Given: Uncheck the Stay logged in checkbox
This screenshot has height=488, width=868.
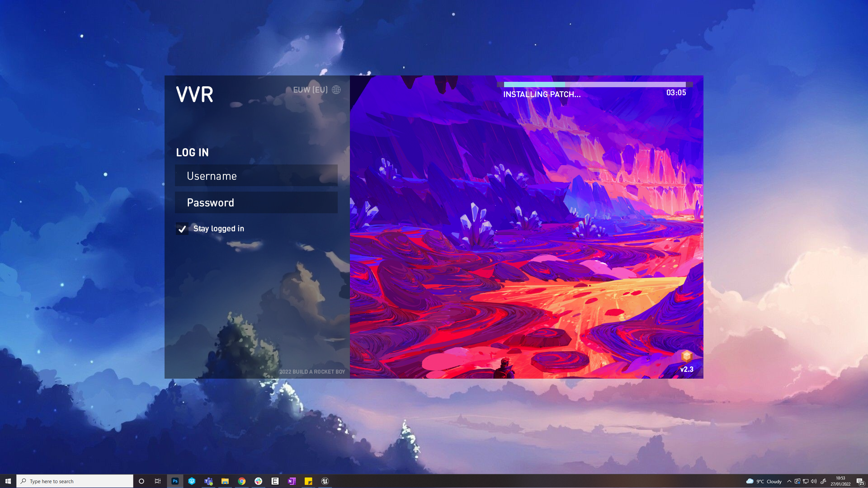Looking at the screenshot, I should 182,229.
